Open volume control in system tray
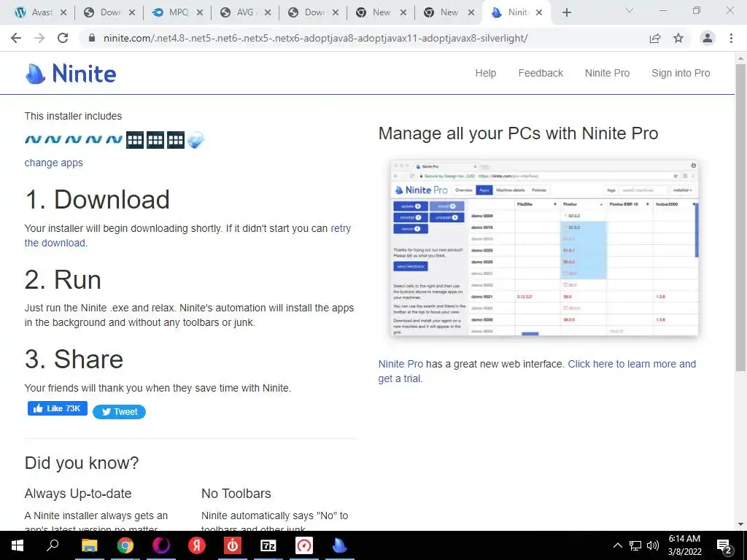The width and height of the screenshot is (747, 560). [653, 545]
